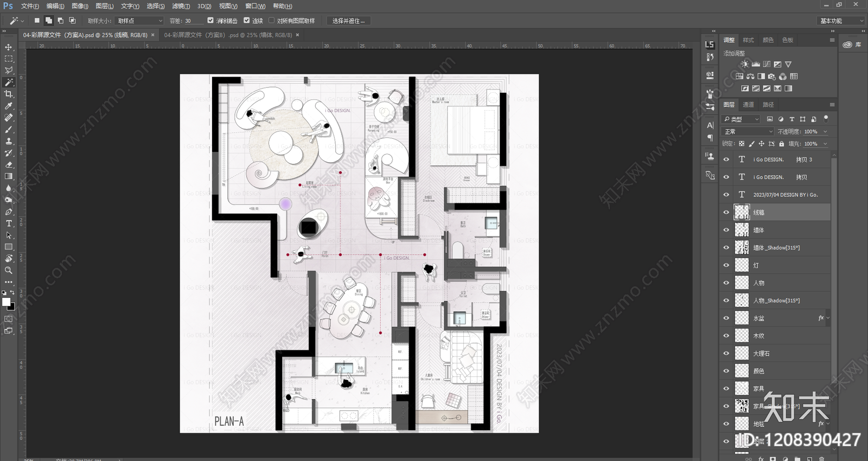Add a Brightness/Contrast adjustment
Viewport: 868px width, 461px height.
click(x=745, y=64)
